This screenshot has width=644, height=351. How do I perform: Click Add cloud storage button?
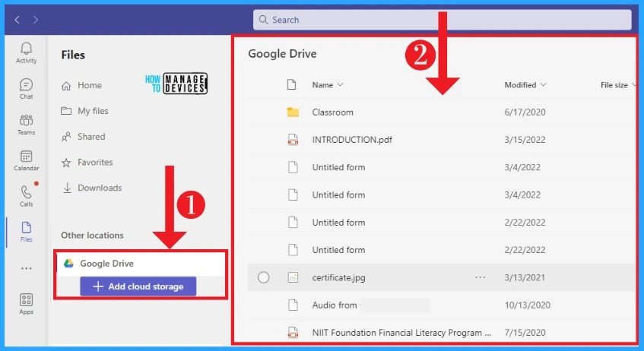point(138,286)
